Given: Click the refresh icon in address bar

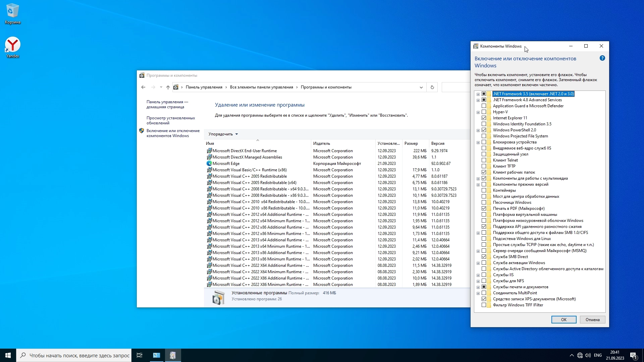Looking at the screenshot, I should click(432, 87).
